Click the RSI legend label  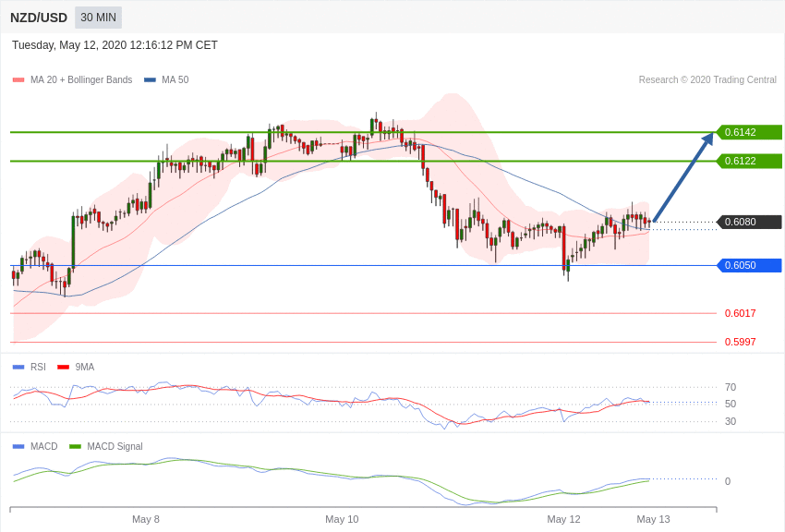tap(38, 367)
